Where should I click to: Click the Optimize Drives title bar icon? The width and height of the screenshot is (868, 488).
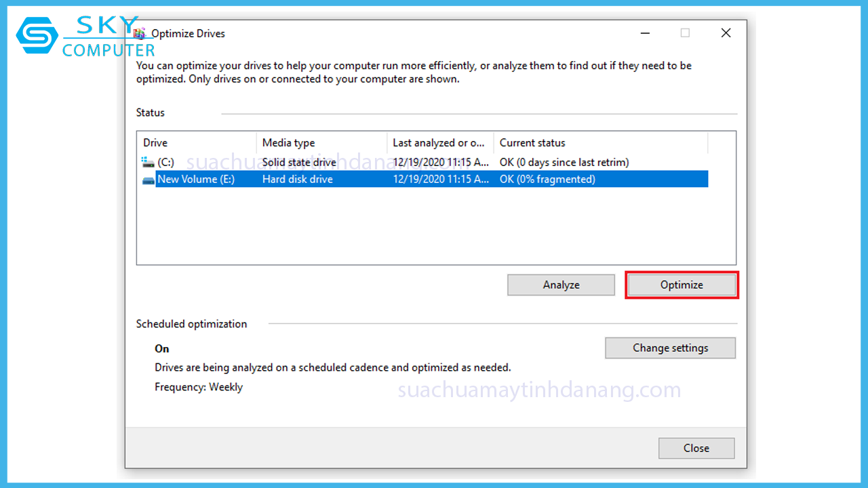tap(140, 33)
